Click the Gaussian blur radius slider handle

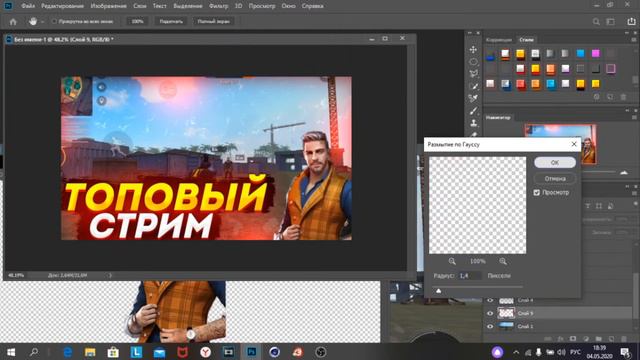(x=439, y=291)
